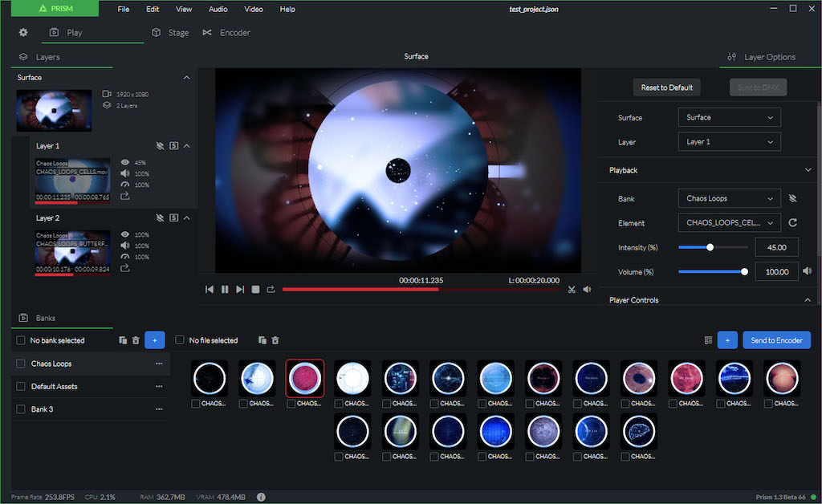Mute volume using speaker icon beside Volume field
Screen dimensions: 822x504
pos(807,271)
